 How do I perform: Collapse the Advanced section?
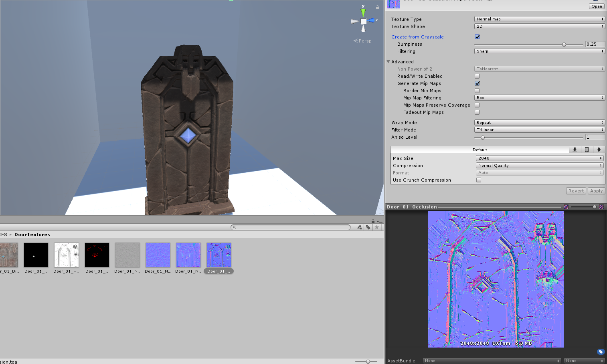(388, 62)
